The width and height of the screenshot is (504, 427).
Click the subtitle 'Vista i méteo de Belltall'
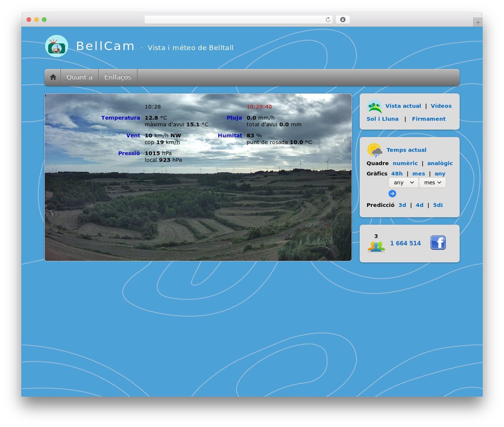coord(191,48)
